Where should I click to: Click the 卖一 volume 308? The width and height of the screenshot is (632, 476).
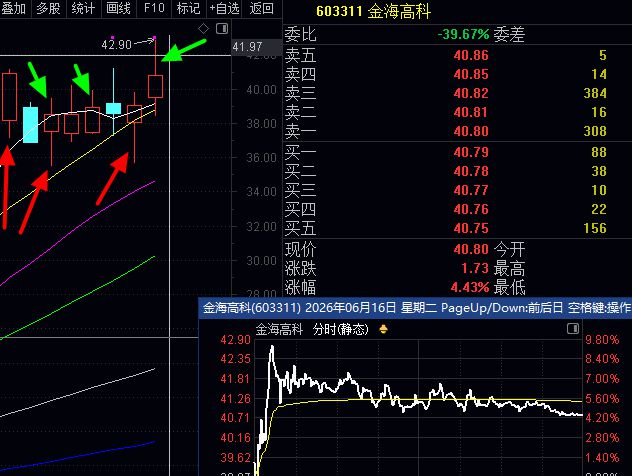tap(595, 131)
